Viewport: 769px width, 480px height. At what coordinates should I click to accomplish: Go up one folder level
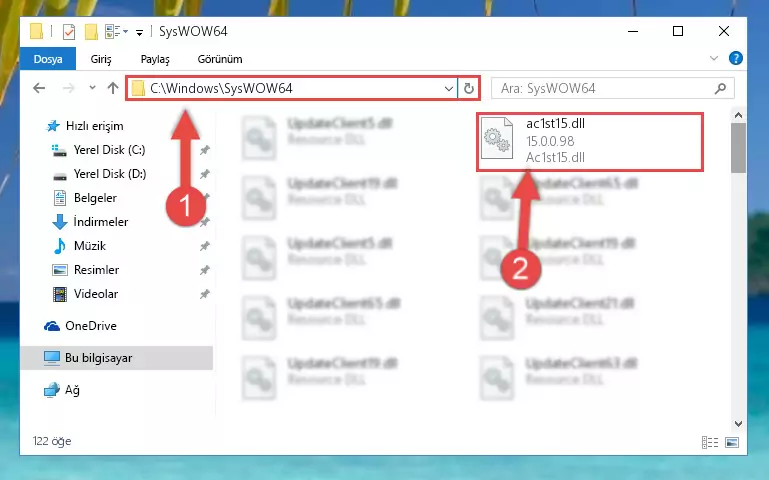113,88
